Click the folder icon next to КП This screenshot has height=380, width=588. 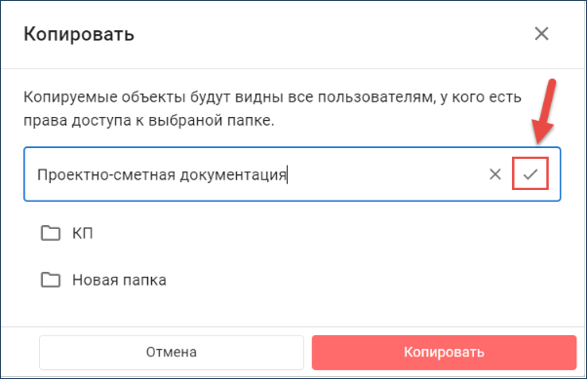51,233
